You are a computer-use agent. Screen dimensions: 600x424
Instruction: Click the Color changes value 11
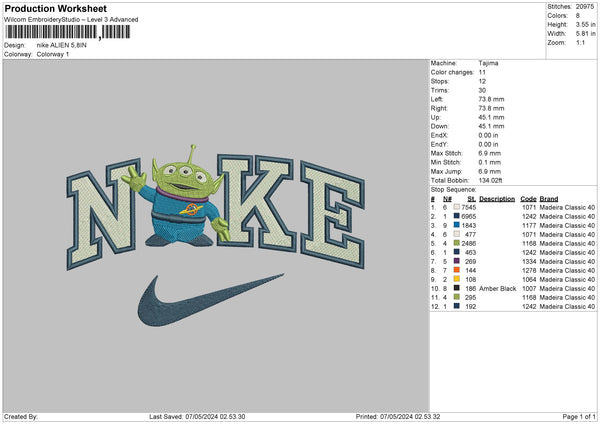pos(482,72)
